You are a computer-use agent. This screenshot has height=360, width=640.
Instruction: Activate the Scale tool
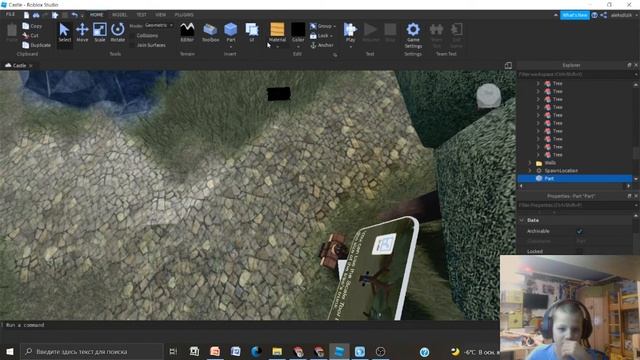click(100, 32)
